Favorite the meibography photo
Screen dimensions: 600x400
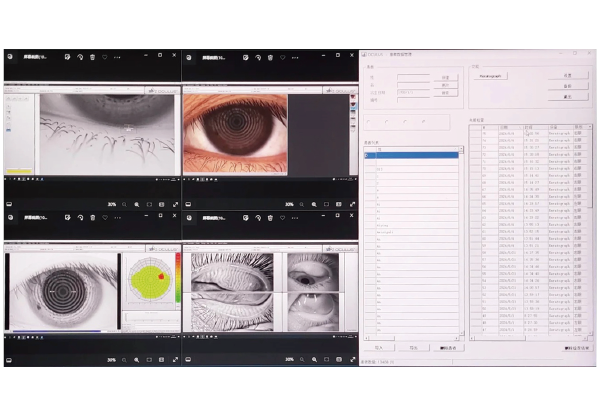click(282, 218)
